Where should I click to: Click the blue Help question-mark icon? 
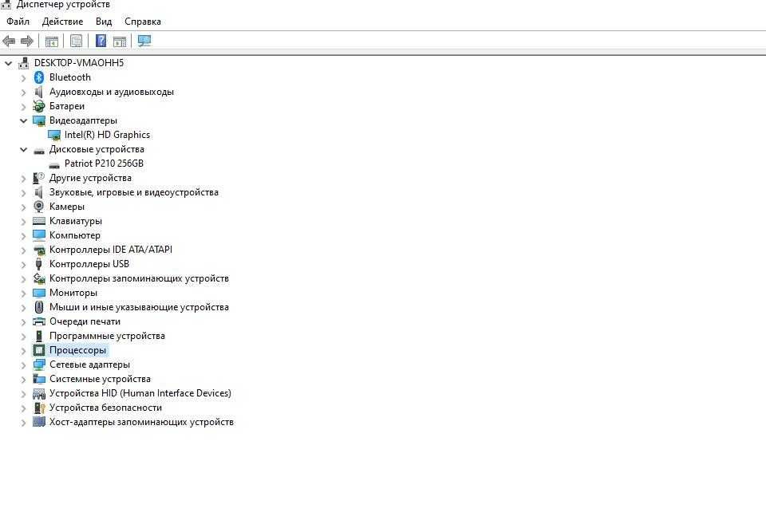(101, 41)
